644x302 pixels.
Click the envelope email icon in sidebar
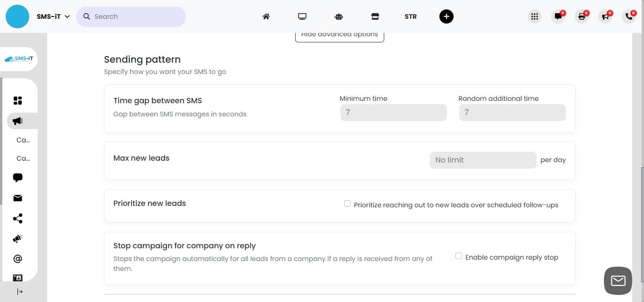pyautogui.click(x=18, y=198)
